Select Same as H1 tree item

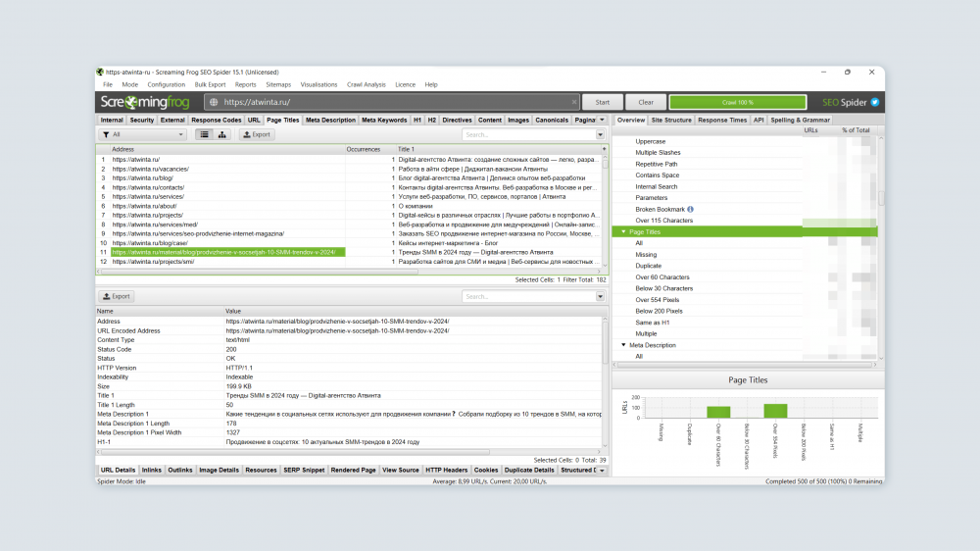tap(652, 323)
